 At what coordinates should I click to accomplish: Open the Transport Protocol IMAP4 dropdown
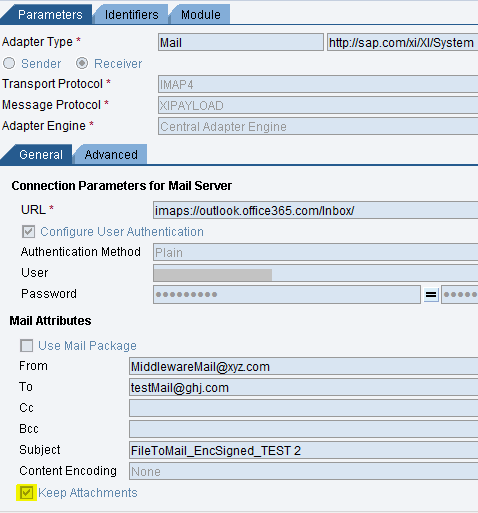click(318, 84)
